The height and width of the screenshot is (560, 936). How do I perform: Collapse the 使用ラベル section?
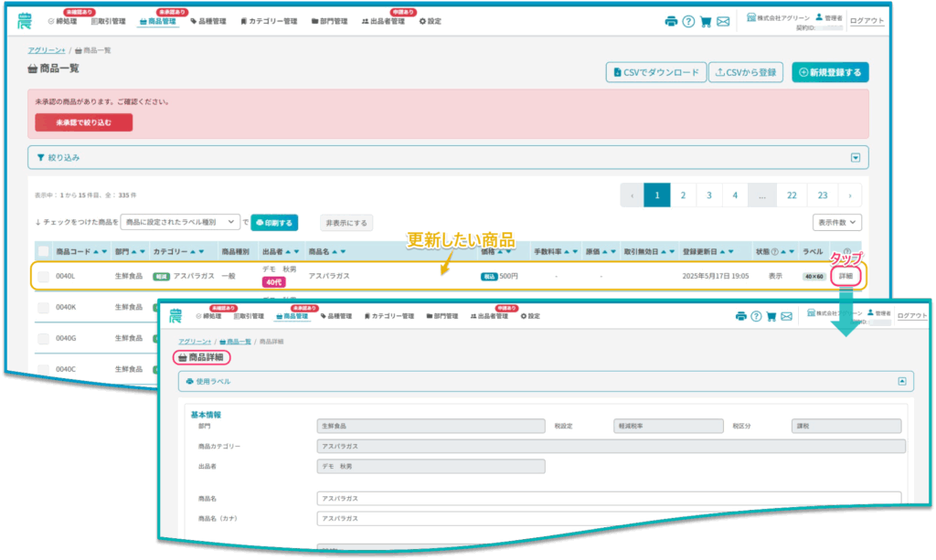(x=900, y=381)
